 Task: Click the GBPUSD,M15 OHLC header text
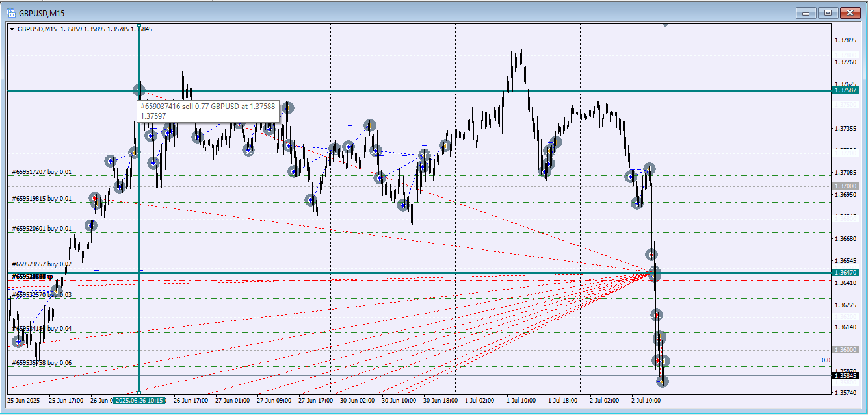coord(85,29)
